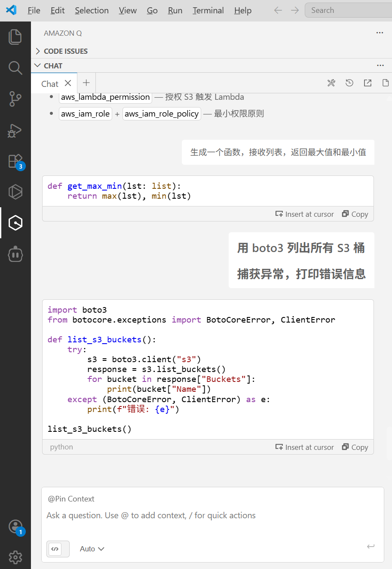This screenshot has width=392, height=569.
Task: Click the document export icon in chat toolbar
Action: point(386,83)
